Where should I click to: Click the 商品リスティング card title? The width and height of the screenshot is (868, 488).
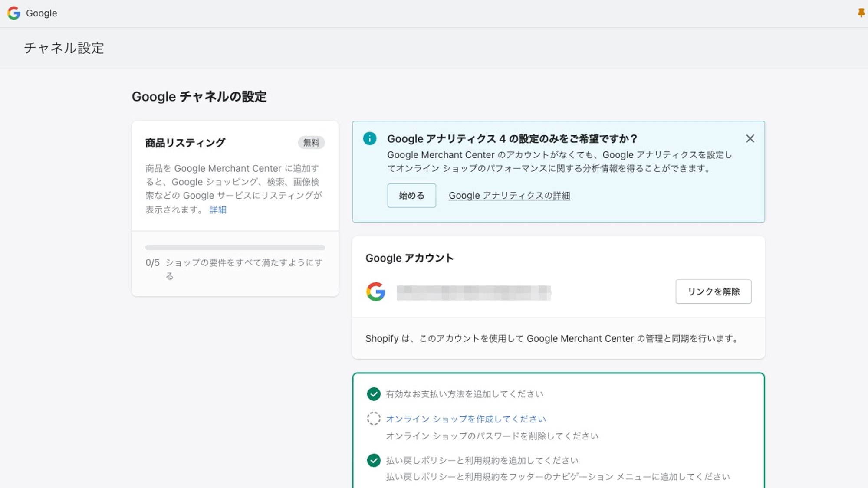pos(185,143)
